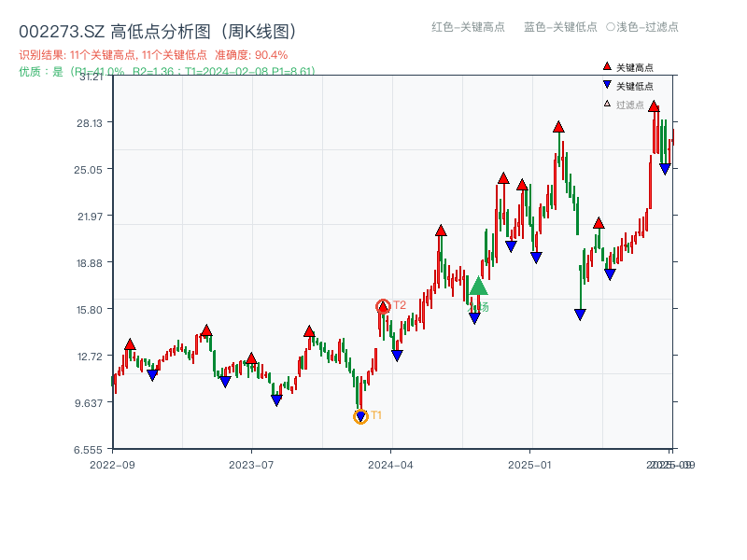
Task: Click the 2024-04 date axis label
Action: [390, 465]
